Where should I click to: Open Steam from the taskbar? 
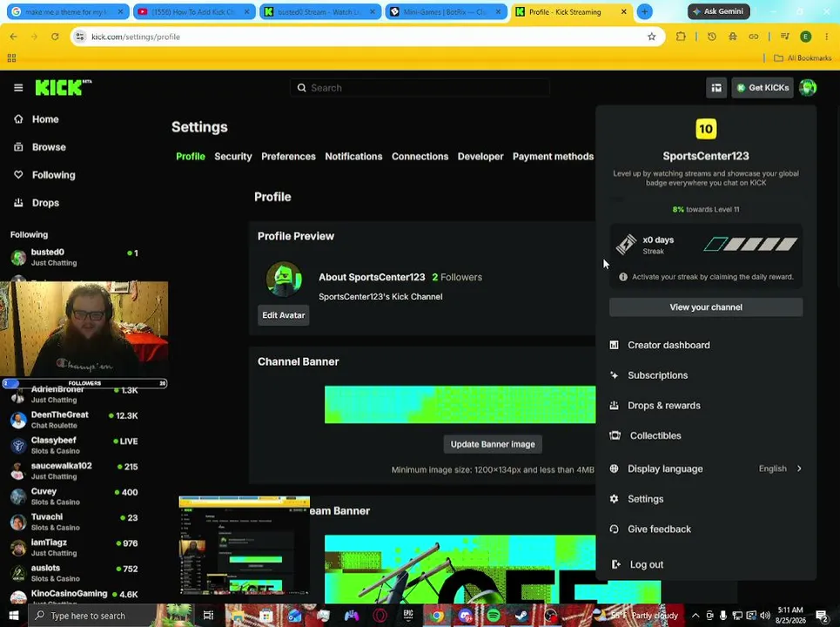point(521,616)
